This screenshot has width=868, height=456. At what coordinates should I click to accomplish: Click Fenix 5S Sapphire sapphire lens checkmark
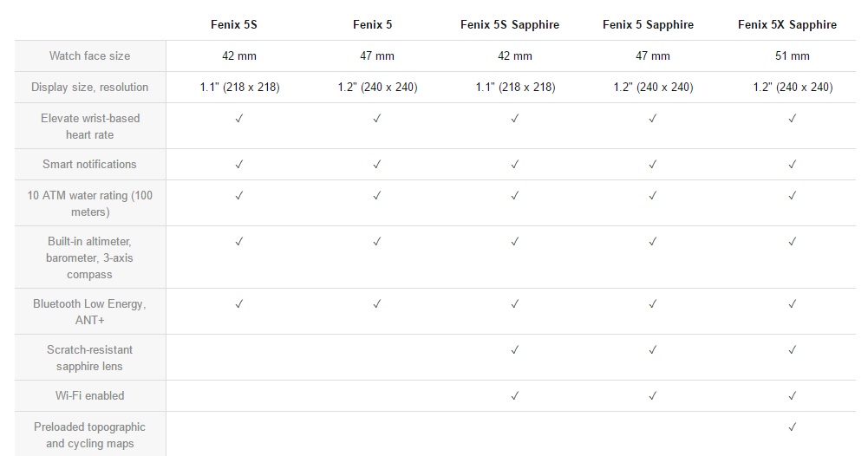tap(515, 349)
